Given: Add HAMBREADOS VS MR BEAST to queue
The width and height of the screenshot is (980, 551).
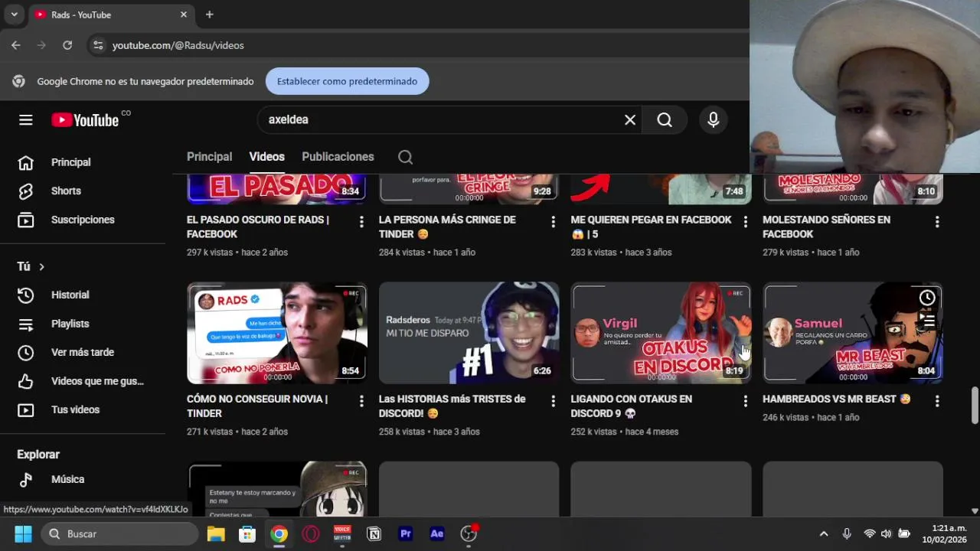Looking at the screenshot, I should [x=927, y=320].
